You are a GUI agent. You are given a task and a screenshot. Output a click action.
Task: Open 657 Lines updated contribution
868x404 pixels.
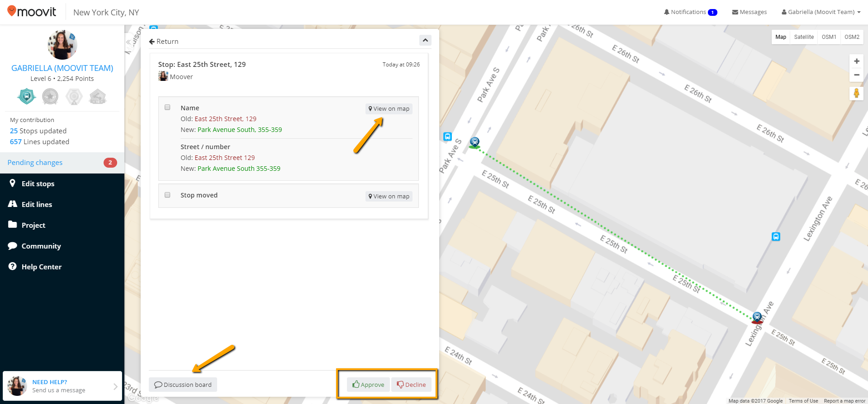pos(39,142)
